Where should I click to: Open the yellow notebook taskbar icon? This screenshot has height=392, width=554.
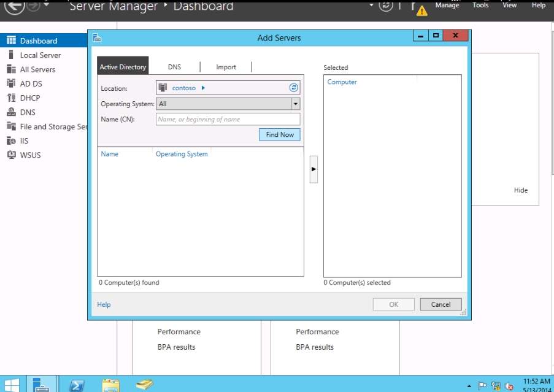point(144,384)
